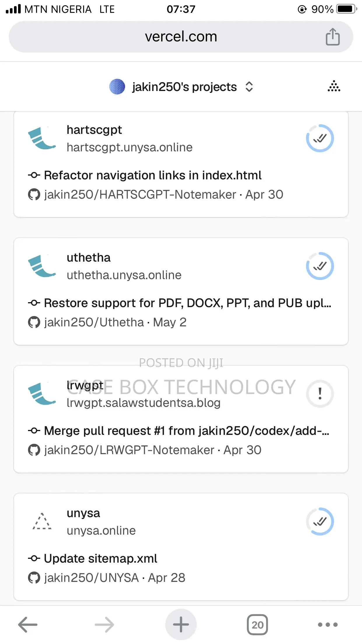Screen dimensions: 362x644
Task: Tap the 07:37 clock in status bar
Action: 181,9
